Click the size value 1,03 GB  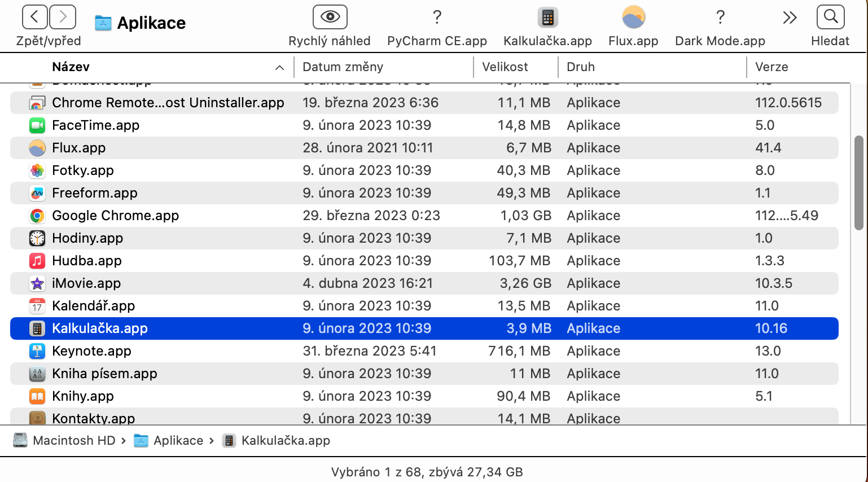point(525,216)
